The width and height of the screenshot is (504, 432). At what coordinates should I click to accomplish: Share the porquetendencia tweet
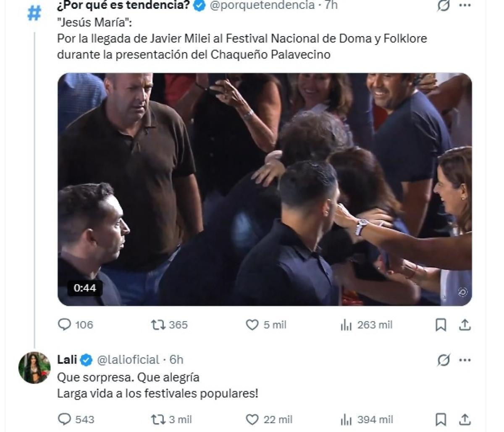click(x=465, y=325)
